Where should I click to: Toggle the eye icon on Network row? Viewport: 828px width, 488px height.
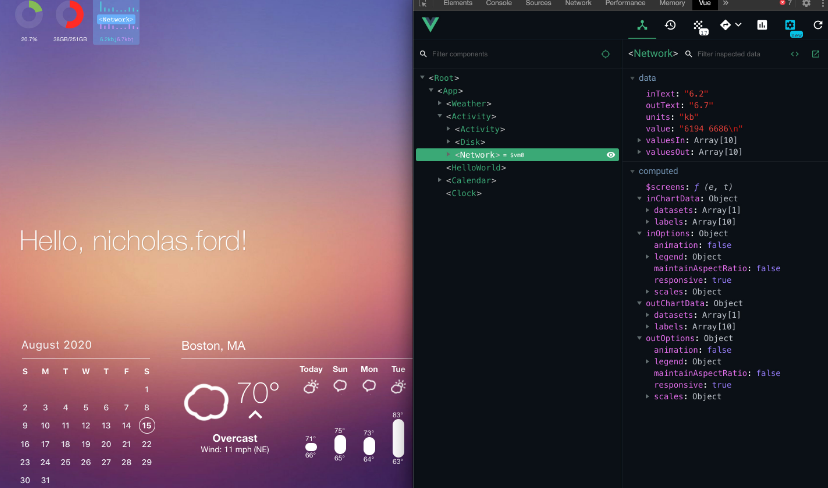(610, 155)
